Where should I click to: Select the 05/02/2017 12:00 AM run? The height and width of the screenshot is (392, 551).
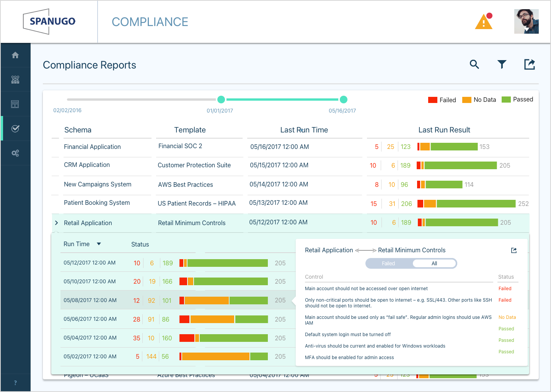[x=90, y=356]
